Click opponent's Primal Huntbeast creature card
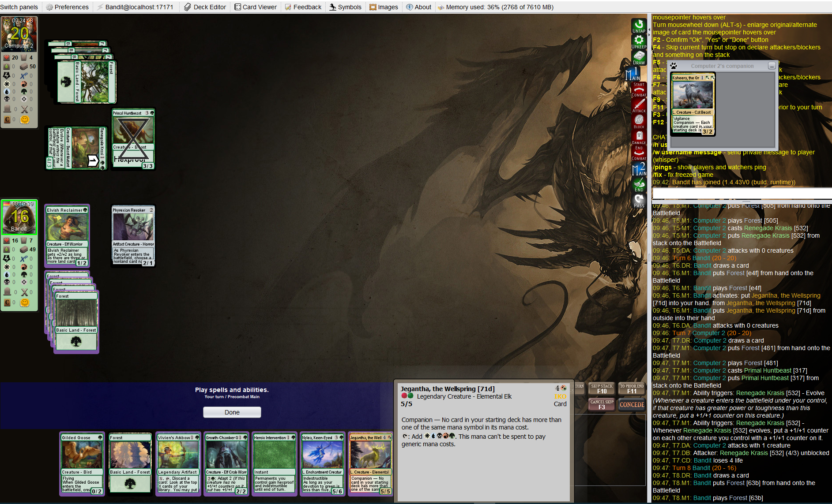This screenshot has width=832, height=504. [x=133, y=139]
